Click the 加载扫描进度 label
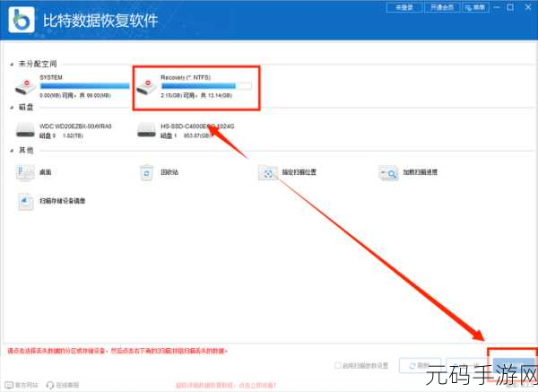538x392 pixels. pos(420,172)
